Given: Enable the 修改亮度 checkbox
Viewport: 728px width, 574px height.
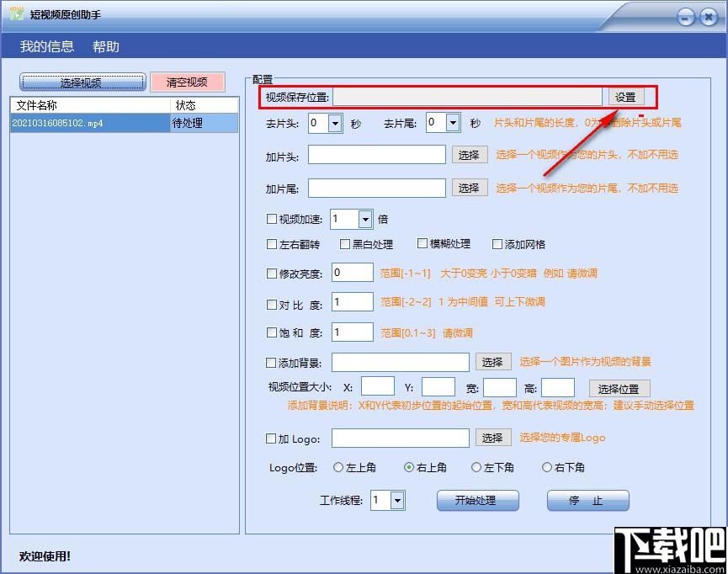Looking at the screenshot, I should [272, 274].
